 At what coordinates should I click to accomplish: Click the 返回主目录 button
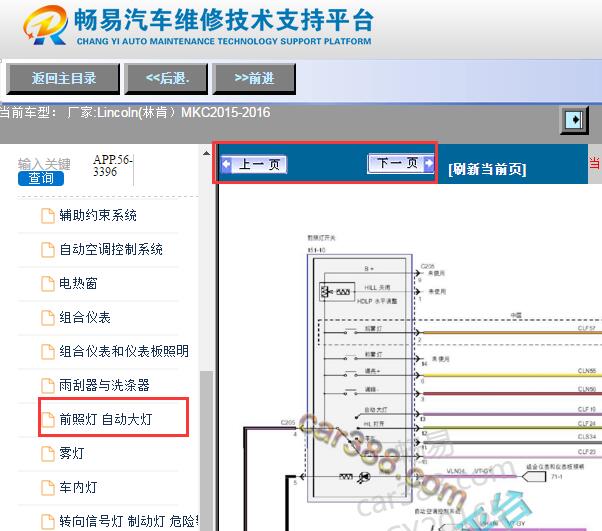(63, 79)
